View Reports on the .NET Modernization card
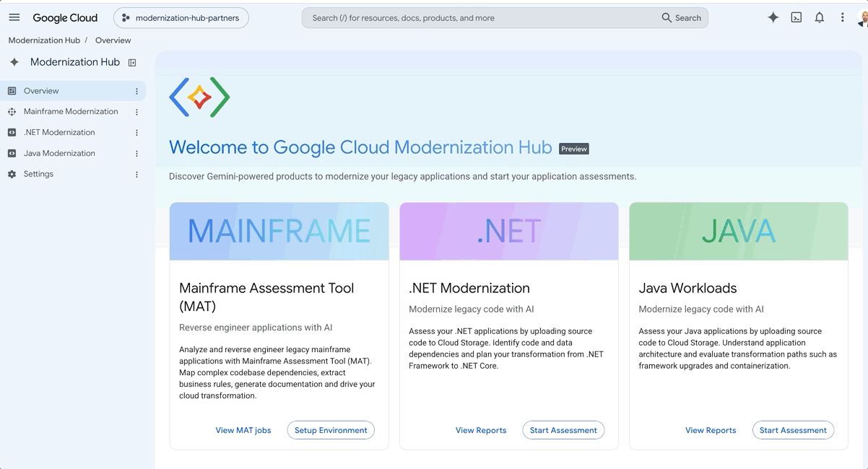Image resolution: width=868 pixels, height=469 pixels. click(x=481, y=430)
